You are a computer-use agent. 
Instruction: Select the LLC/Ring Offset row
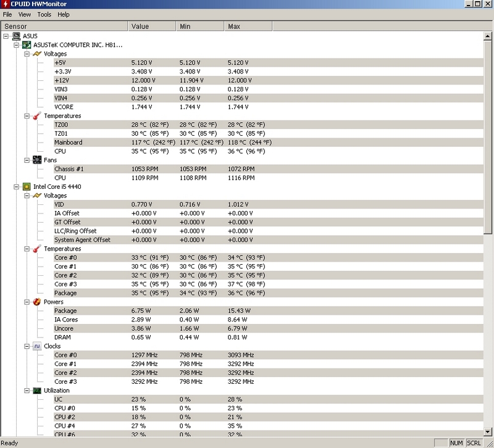(x=269, y=231)
